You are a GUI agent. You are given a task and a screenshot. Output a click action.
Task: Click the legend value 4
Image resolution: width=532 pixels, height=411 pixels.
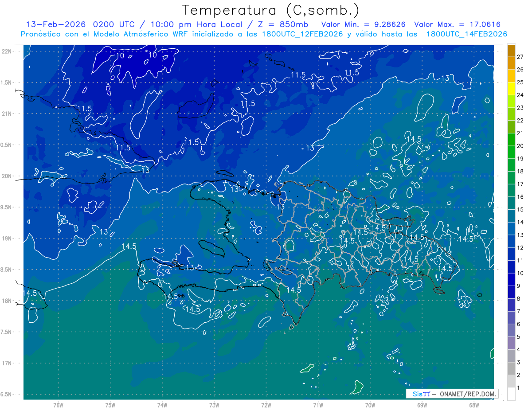(519, 350)
